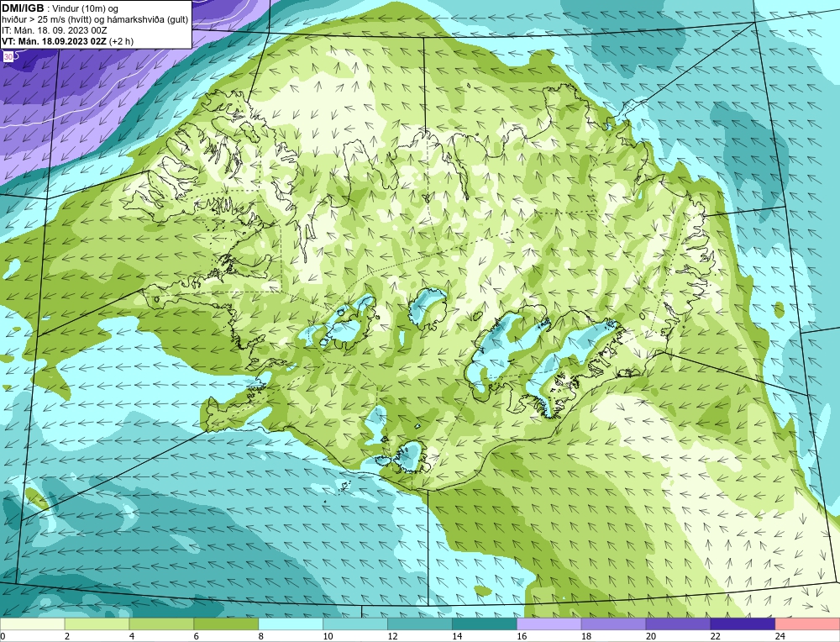Image resolution: width=840 pixels, height=642 pixels.
Task: Click the 'IT: Mán. 18. 09. 2023 00Z' line
Action: click(55, 30)
